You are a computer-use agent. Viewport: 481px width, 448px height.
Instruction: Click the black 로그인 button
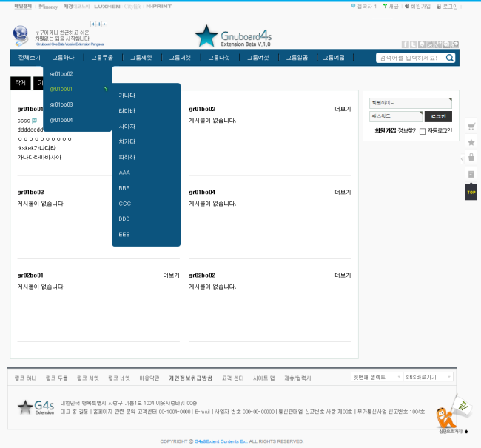(x=438, y=116)
